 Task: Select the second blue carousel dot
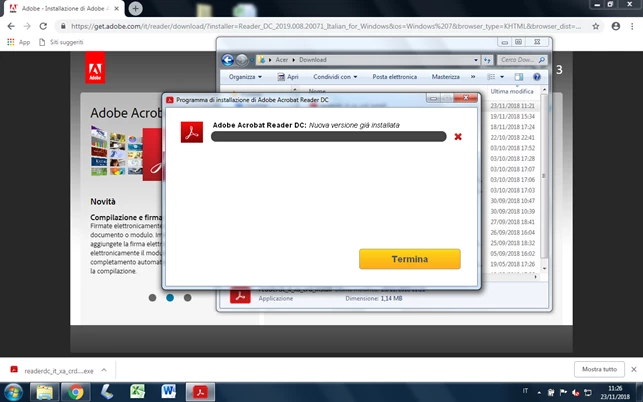coord(170,298)
